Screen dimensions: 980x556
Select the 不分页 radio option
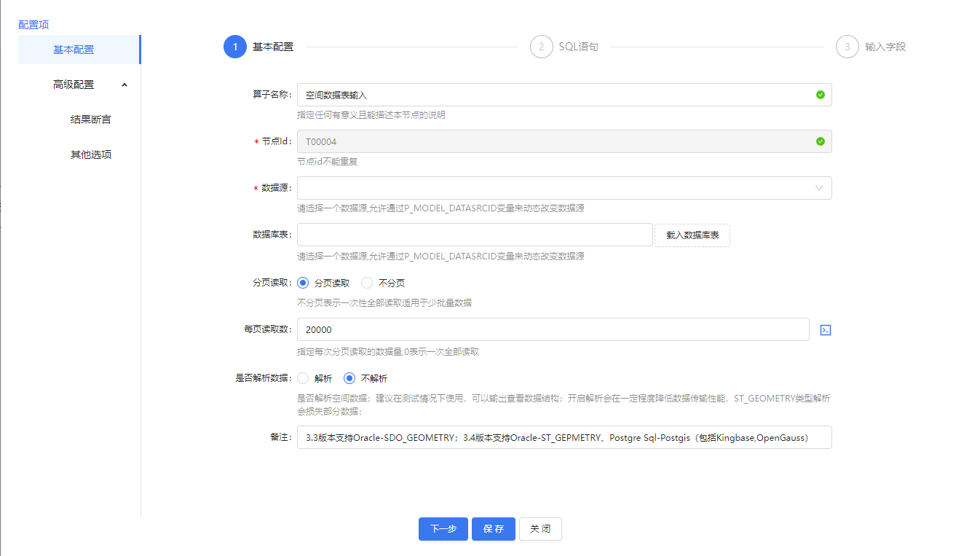click(368, 283)
